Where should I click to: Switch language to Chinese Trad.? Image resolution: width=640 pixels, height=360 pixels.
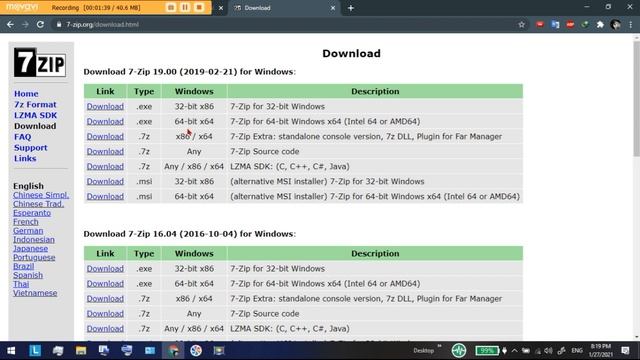pos(38,204)
